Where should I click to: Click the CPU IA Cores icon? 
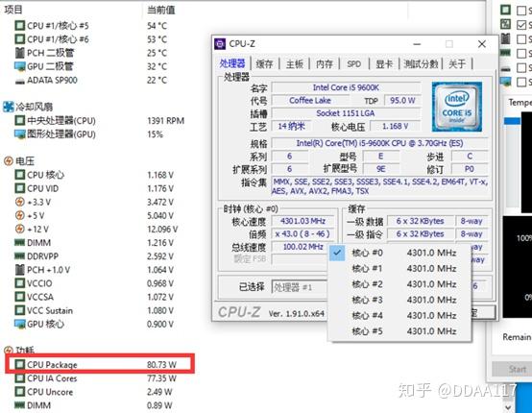20,377
